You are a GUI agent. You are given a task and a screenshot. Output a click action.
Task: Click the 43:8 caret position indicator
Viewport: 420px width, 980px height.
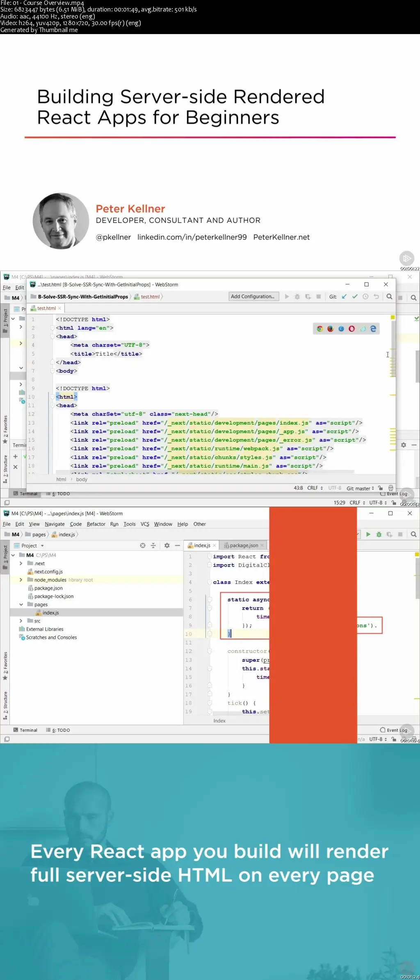298,488
